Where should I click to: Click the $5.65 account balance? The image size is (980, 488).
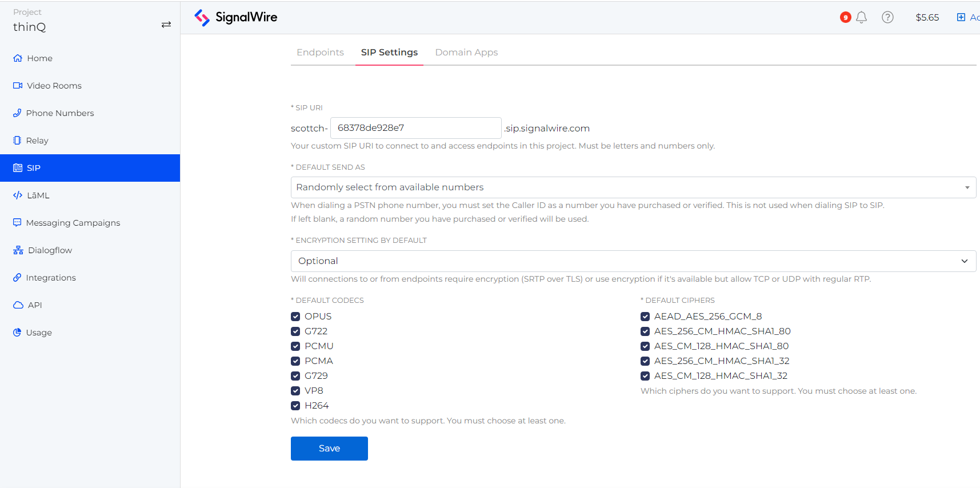927,18
